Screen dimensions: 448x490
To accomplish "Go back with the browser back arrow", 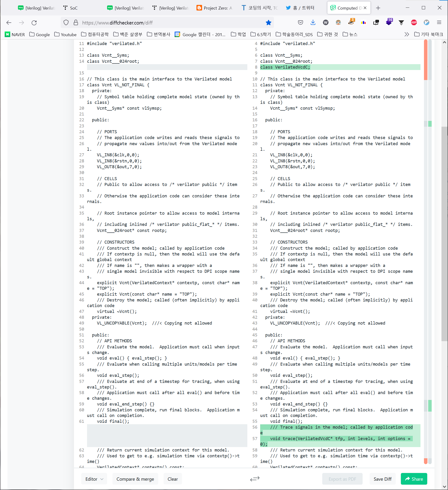I will pyautogui.click(x=9, y=23).
